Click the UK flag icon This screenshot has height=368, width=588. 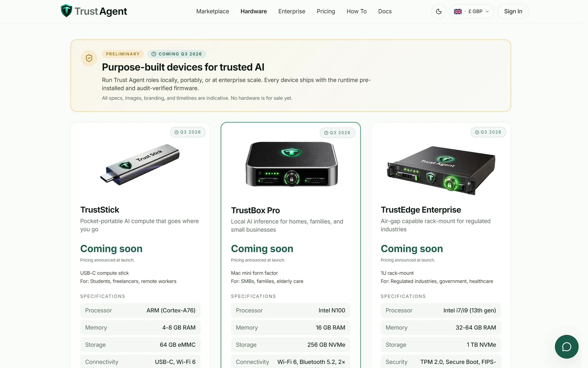coord(458,11)
